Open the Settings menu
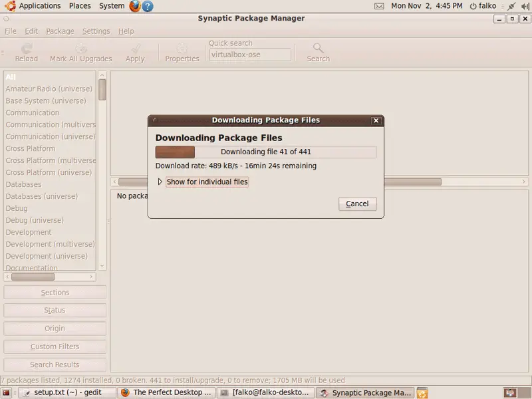 (x=96, y=31)
